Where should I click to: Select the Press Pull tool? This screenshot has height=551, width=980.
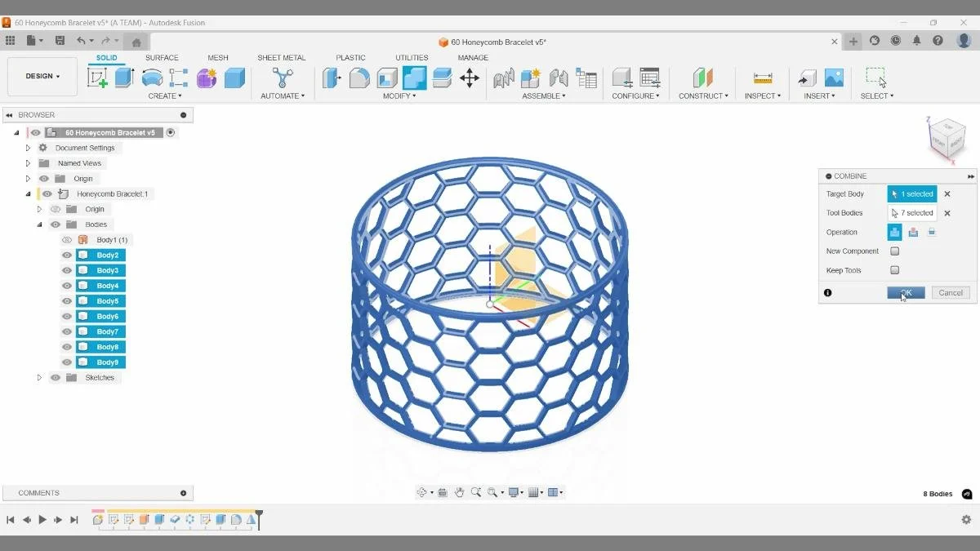332,78
